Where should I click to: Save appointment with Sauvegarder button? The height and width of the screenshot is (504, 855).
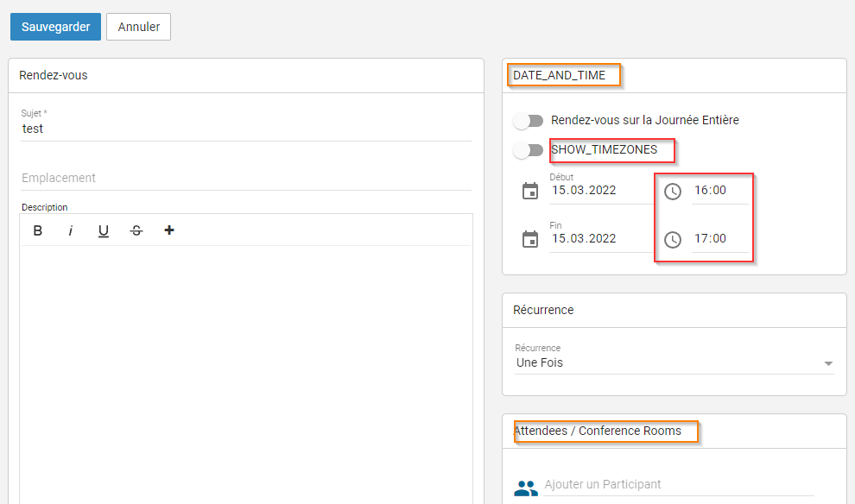coord(55,27)
